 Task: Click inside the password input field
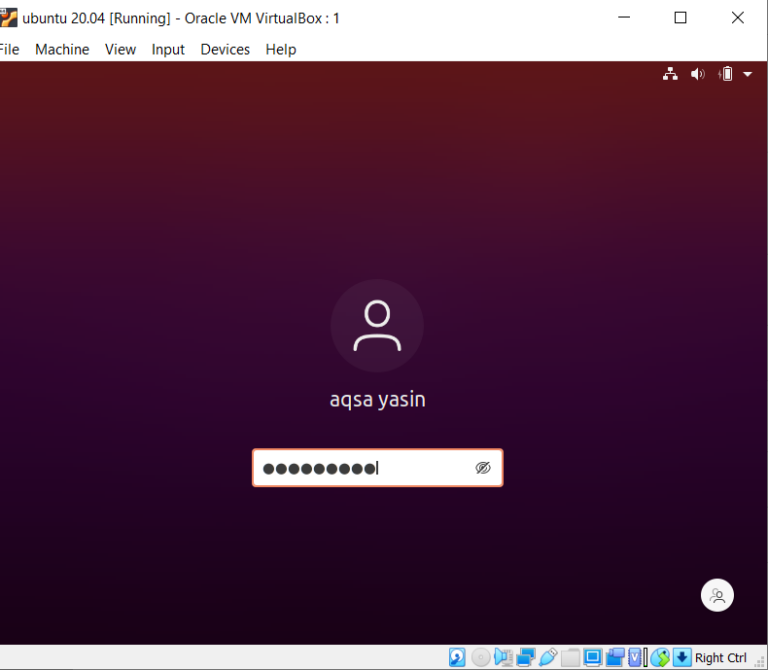coord(360,468)
